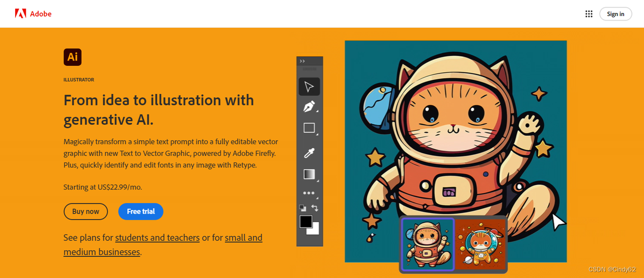Open the three-dots more tools menu
The image size is (644, 278).
tap(309, 193)
